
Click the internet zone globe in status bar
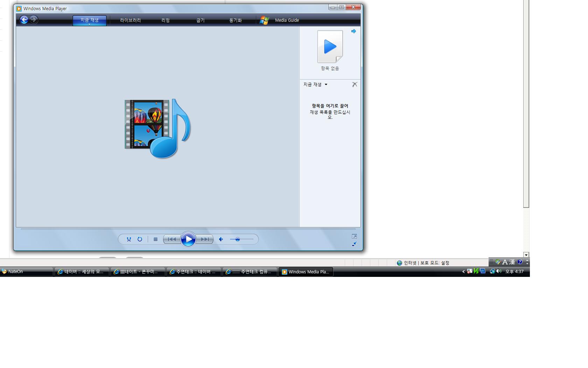(399, 263)
